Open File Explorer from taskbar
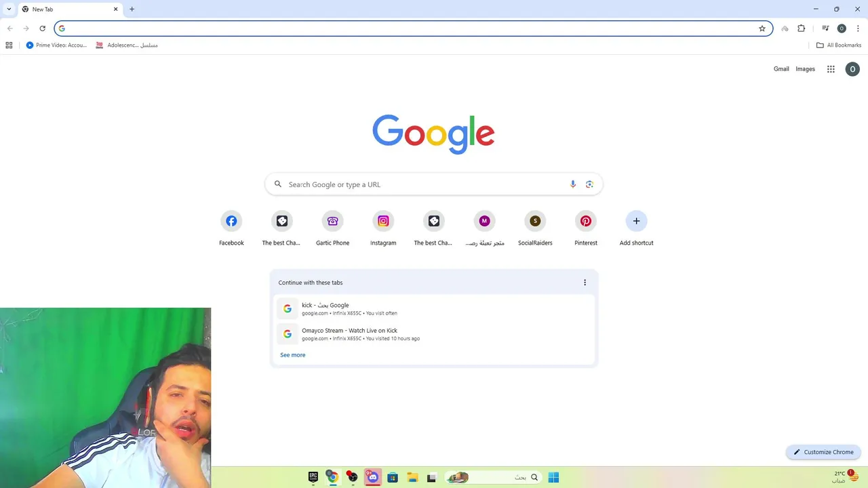868x488 pixels. (412, 477)
